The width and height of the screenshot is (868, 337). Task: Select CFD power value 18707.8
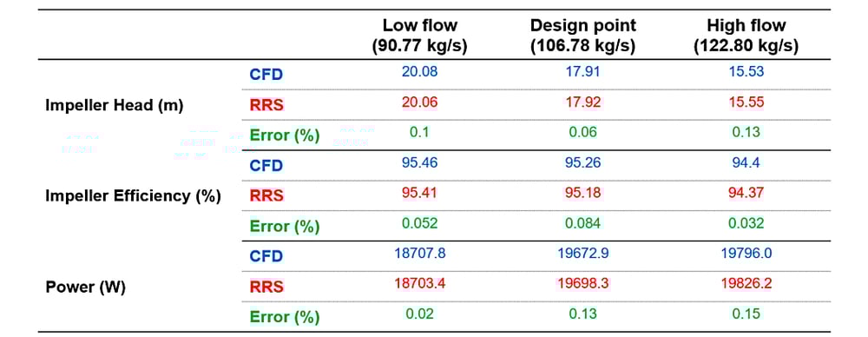[x=419, y=254]
